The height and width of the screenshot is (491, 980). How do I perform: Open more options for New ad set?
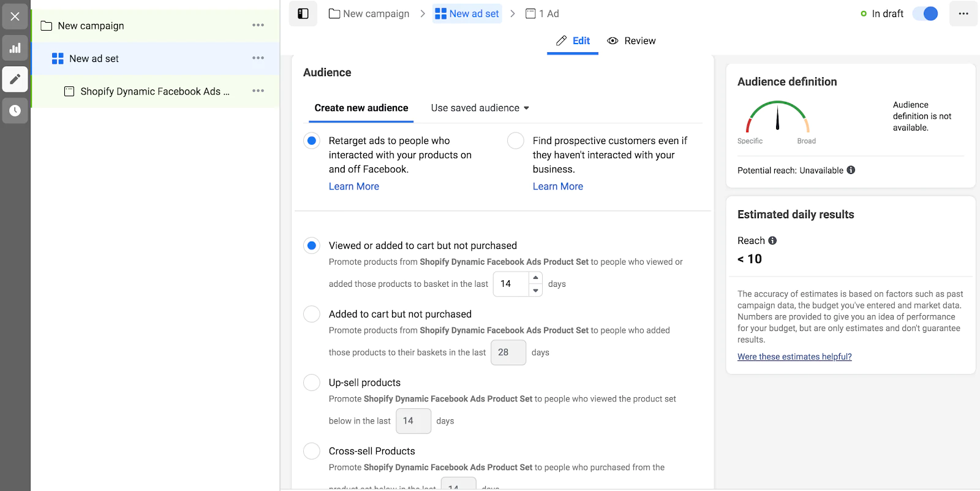[x=258, y=58]
